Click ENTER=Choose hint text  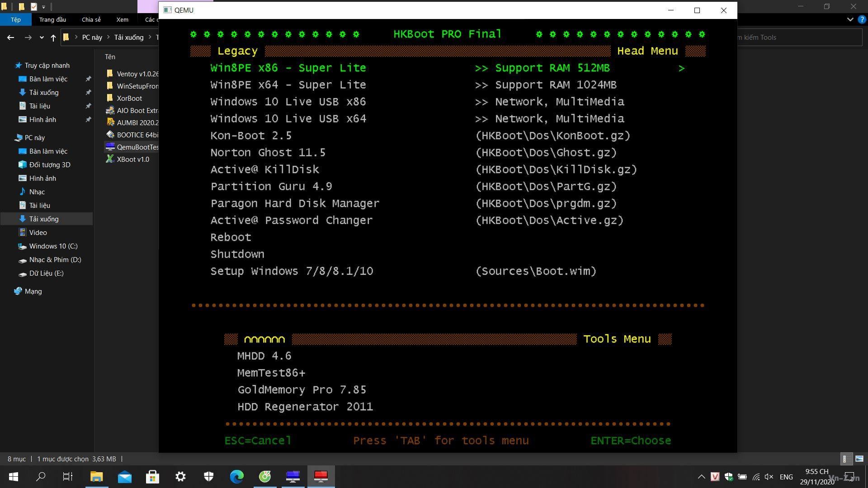point(631,441)
